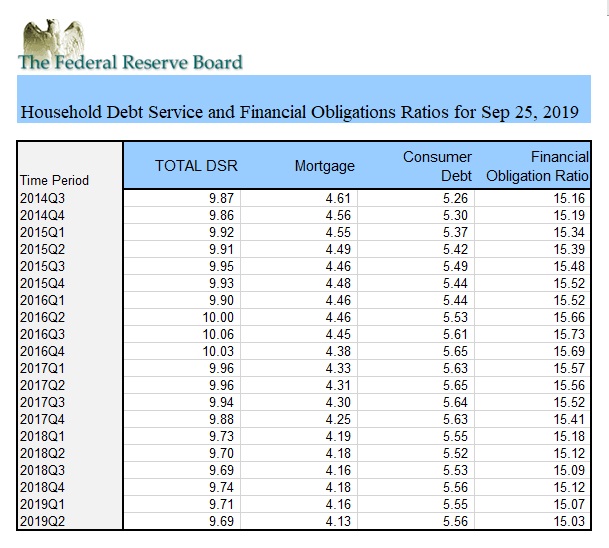Screen dimensions: 609x548
Task: Click the 2019Q2 Financial Obligation value 15.03
Action: coord(570,520)
